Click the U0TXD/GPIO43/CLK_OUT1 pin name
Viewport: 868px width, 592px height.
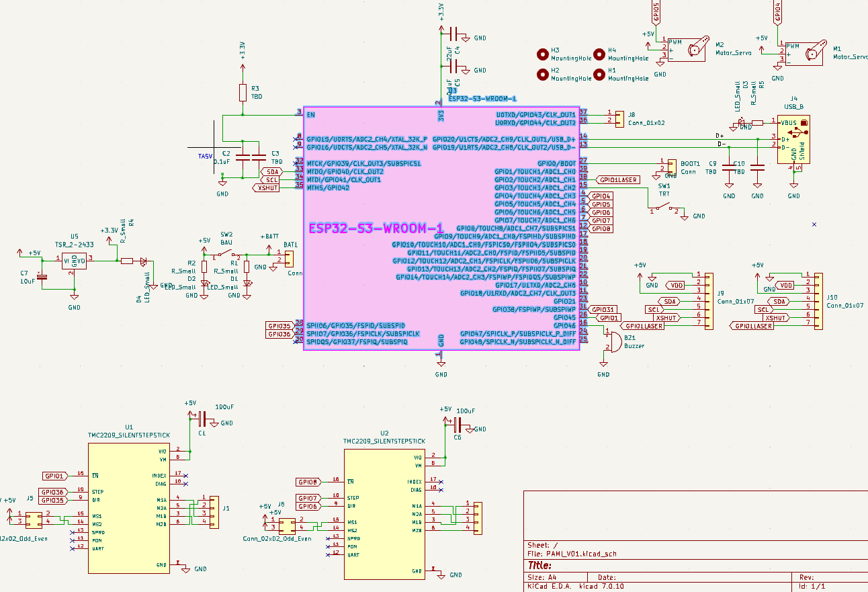pos(535,114)
